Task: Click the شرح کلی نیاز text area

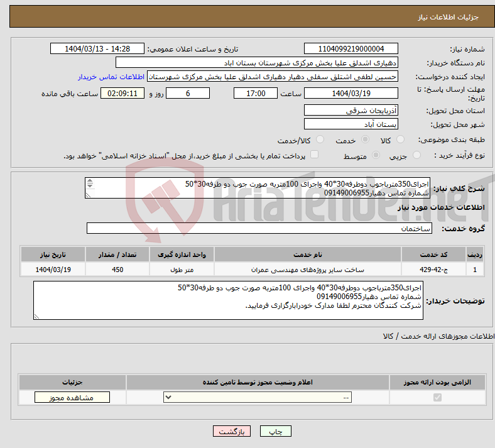Action: click(258, 188)
